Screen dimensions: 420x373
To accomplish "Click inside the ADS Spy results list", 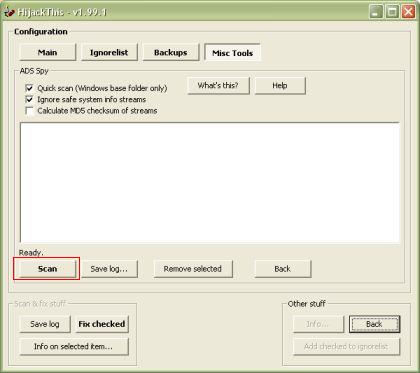I will 210,182.
